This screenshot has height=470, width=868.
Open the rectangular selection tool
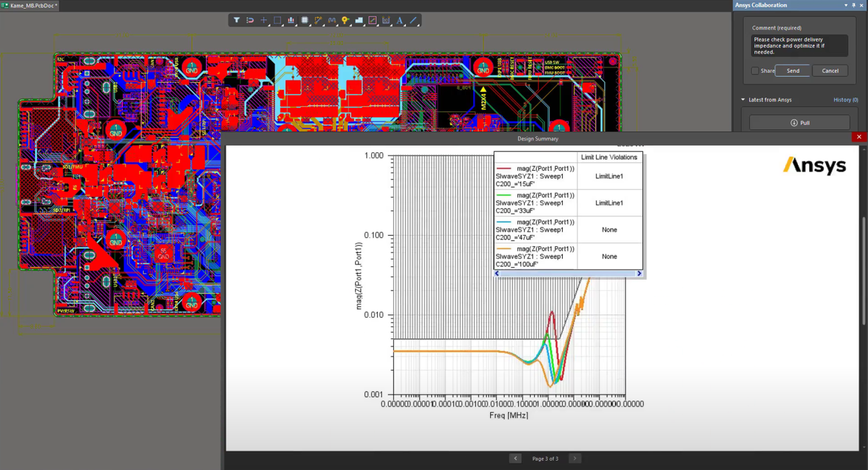point(277,21)
